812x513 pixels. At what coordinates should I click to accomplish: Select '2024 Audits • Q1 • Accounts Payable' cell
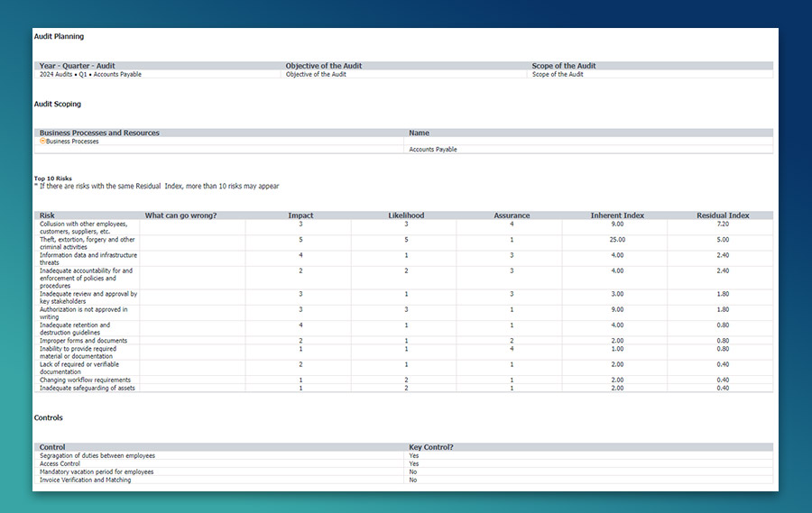tap(90, 74)
